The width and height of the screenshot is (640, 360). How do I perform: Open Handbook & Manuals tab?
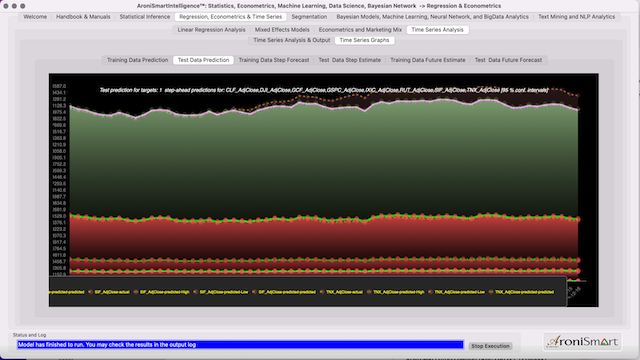click(x=83, y=17)
